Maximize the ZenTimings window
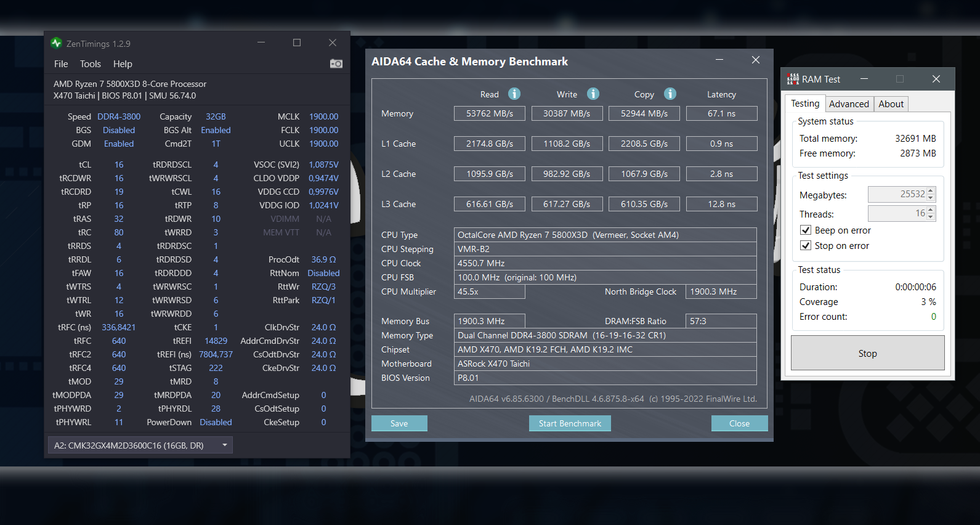 pos(297,43)
